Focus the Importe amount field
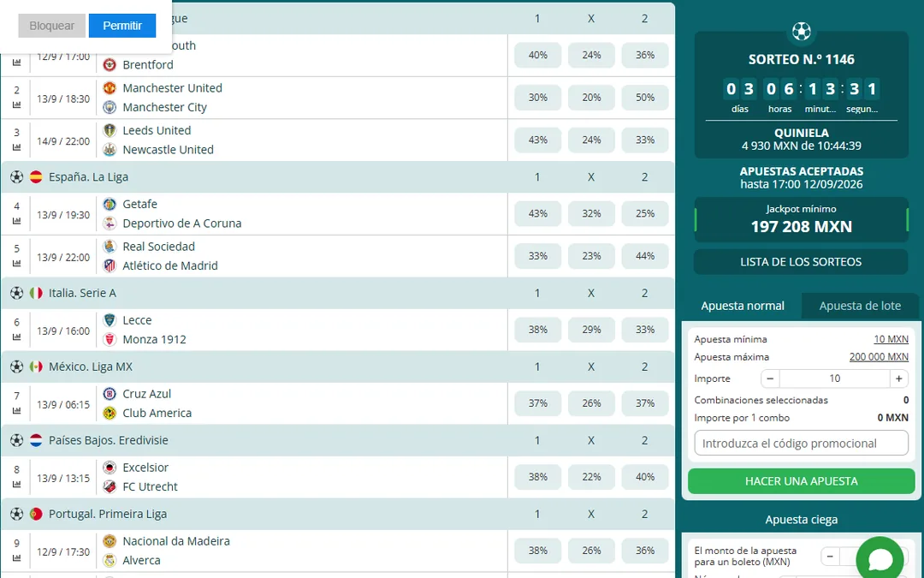Viewport: 924px width, 578px height. coord(834,378)
